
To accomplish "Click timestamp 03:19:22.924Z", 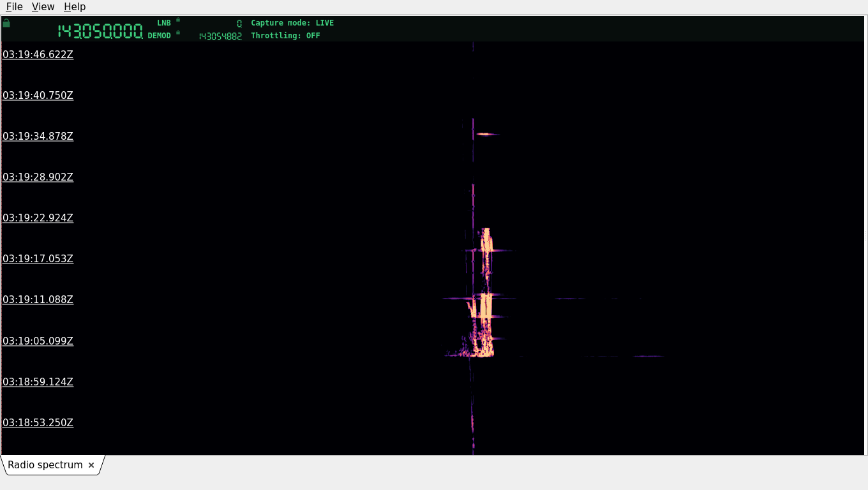I will [38, 218].
